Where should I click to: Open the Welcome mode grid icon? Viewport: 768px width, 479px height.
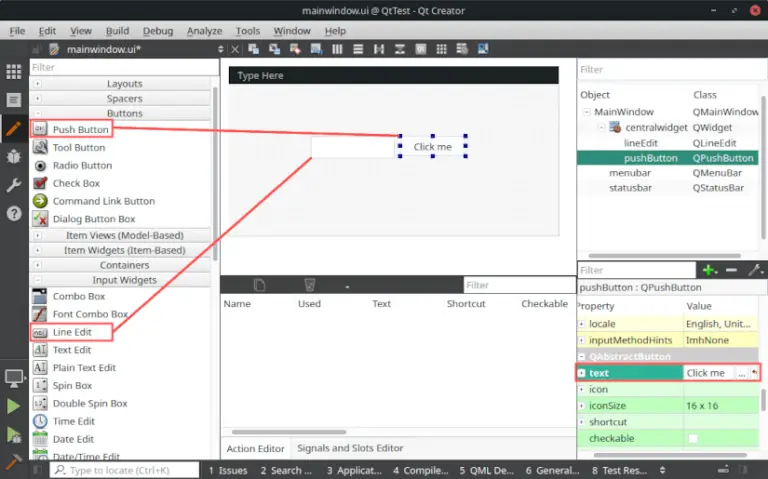point(14,72)
